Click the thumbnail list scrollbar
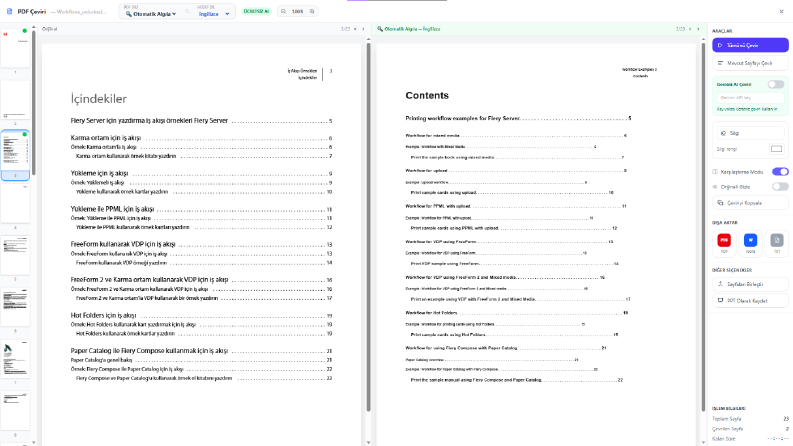793x446 pixels. pos(33,103)
